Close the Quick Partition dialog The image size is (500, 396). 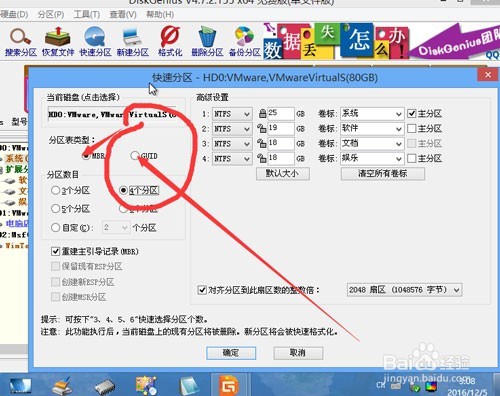pos(488,75)
